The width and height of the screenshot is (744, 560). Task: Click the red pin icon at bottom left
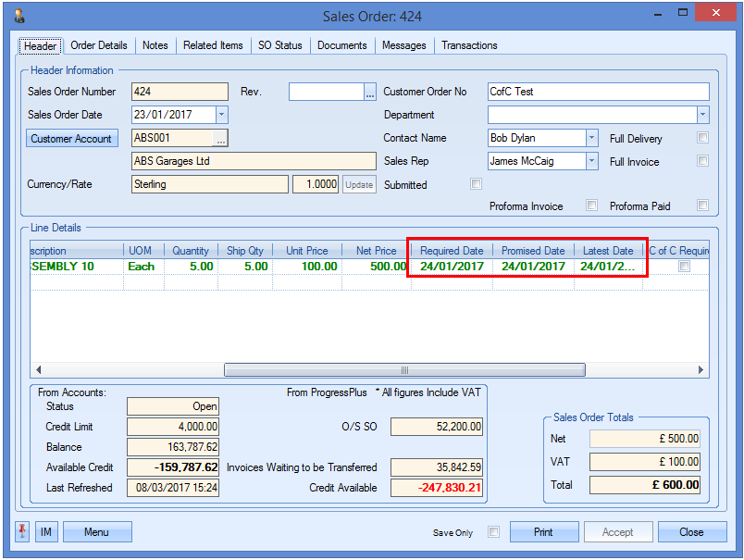click(22, 532)
